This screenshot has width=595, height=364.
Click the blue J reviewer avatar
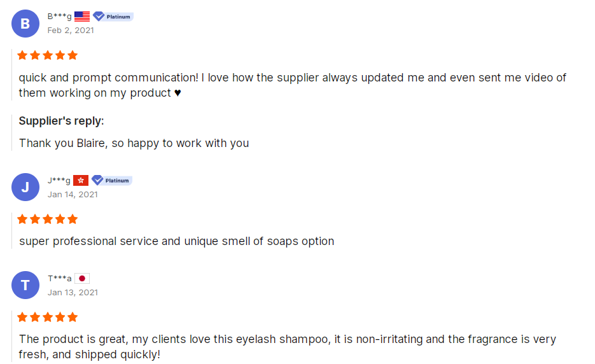[25, 187]
